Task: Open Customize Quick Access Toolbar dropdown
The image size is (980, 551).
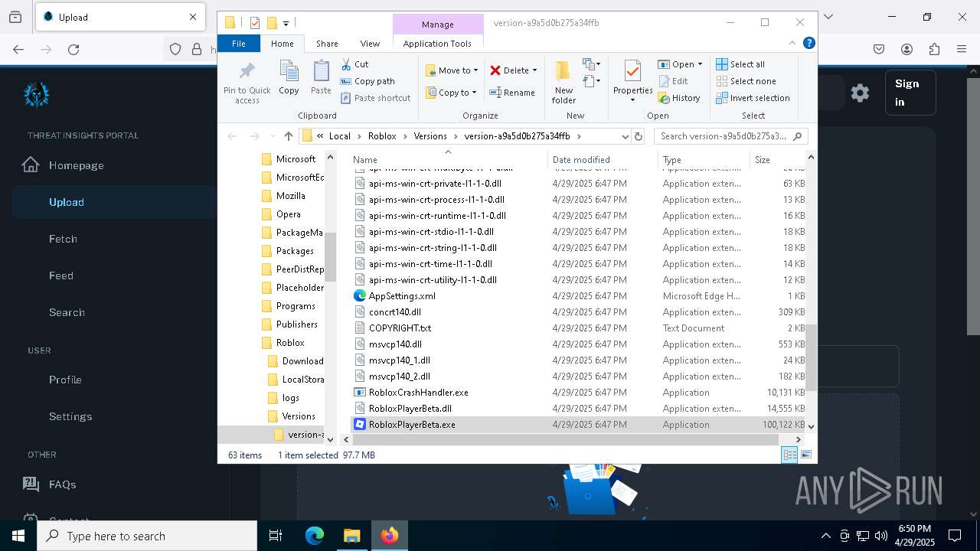Action: [x=286, y=23]
